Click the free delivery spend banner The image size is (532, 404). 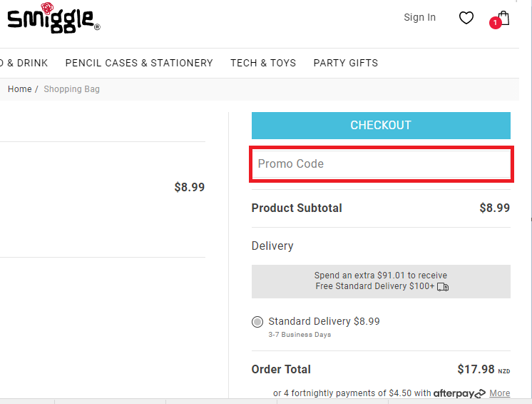(381, 281)
